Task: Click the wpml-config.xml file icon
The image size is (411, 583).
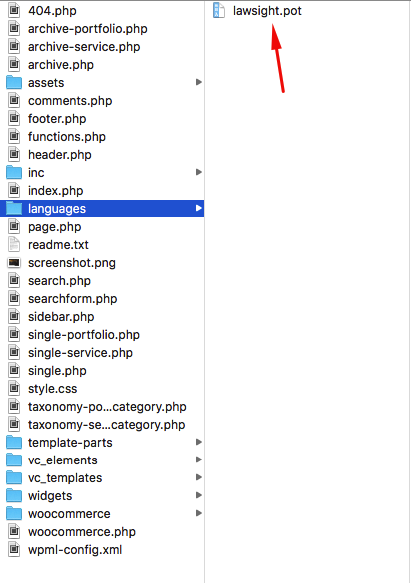Action: [14, 549]
